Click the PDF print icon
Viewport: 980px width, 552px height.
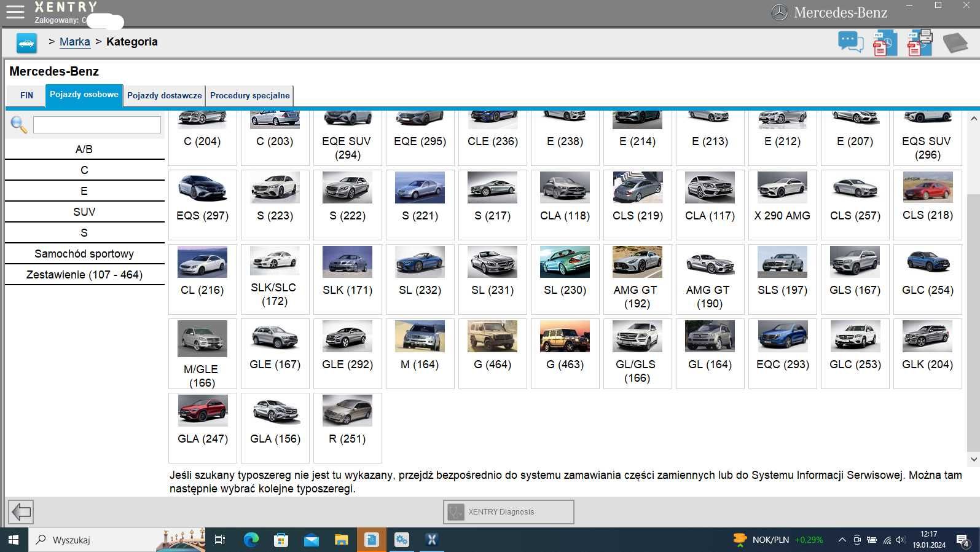click(x=920, y=42)
